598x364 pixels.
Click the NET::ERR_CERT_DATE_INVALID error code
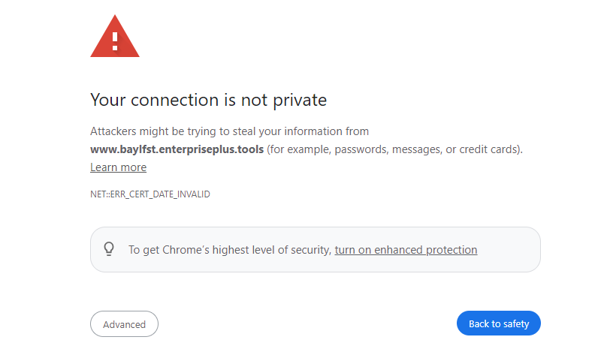[150, 194]
